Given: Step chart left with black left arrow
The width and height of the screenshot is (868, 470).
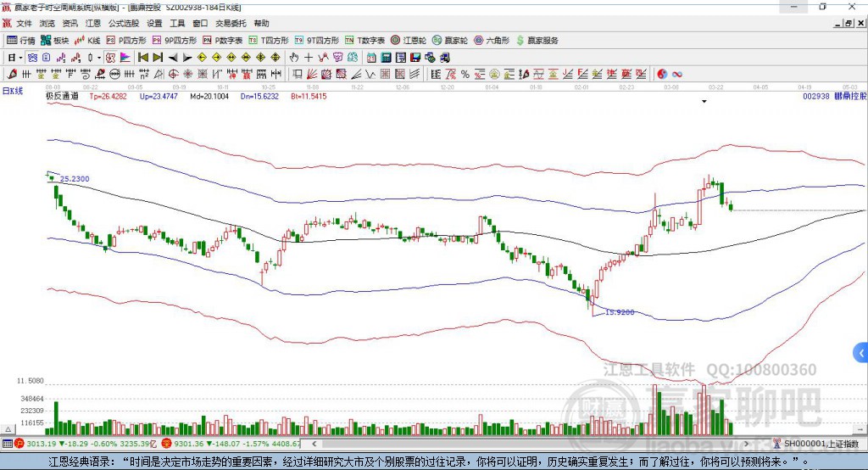Looking at the screenshot, I should tap(173, 57).
